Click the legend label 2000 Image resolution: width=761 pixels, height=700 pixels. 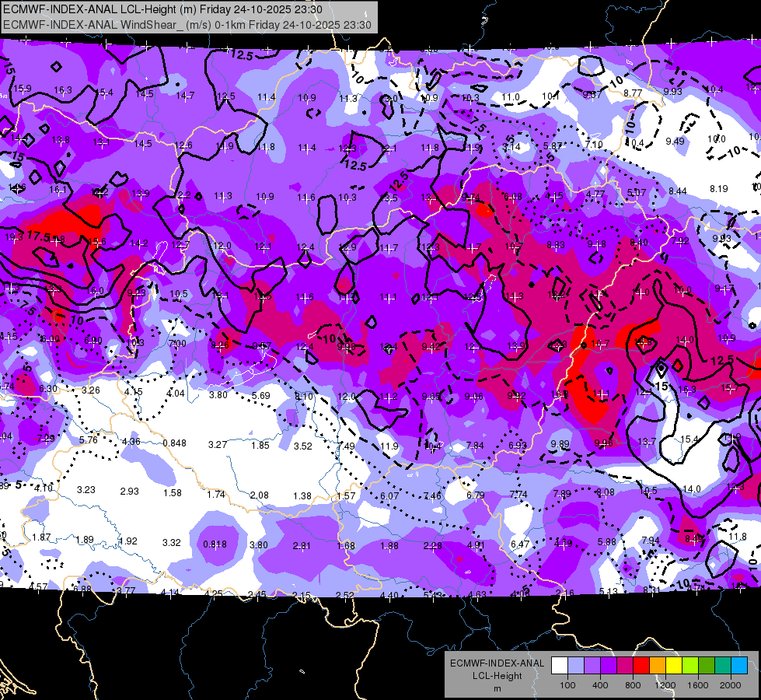click(x=731, y=685)
